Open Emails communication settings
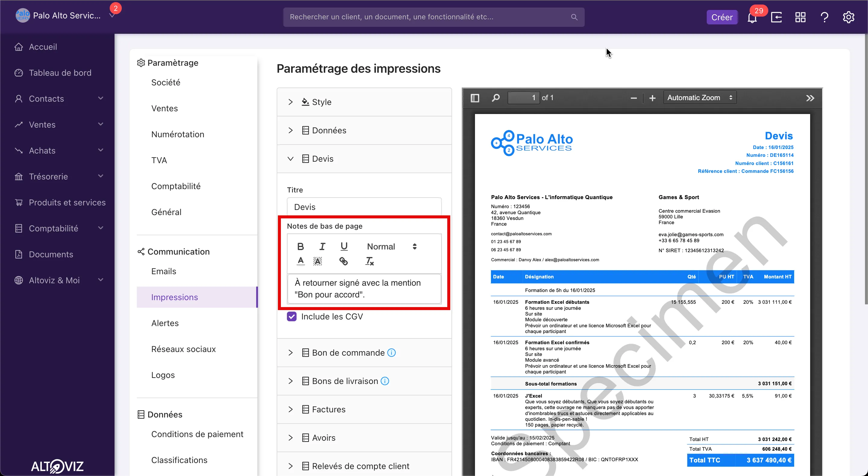868x476 pixels. point(164,271)
